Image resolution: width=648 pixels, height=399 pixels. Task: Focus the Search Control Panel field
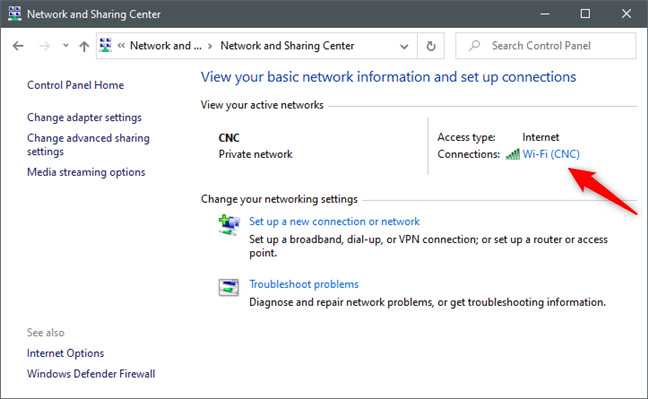546,45
